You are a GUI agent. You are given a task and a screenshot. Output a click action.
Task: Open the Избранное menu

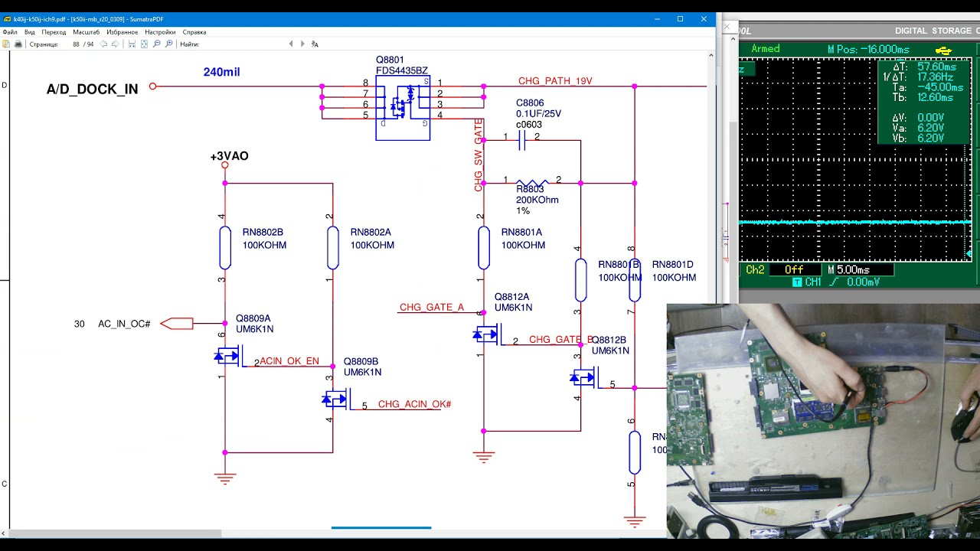pyautogui.click(x=122, y=32)
